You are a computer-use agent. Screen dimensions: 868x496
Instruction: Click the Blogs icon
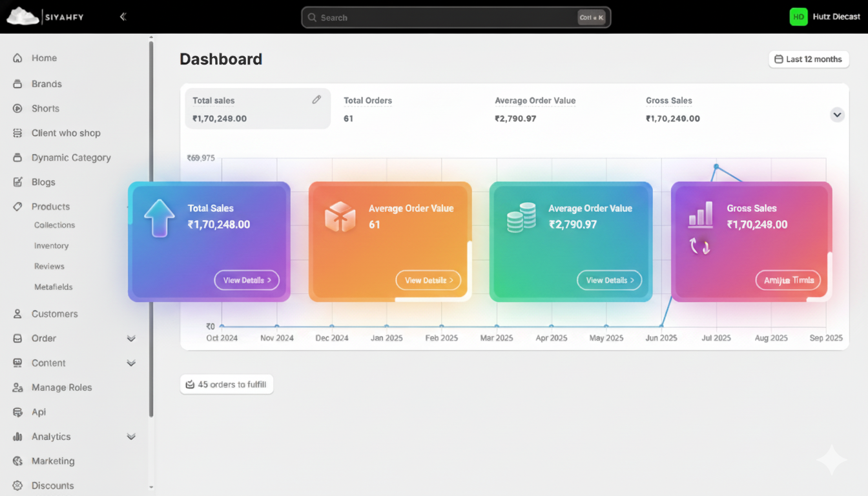coord(17,181)
